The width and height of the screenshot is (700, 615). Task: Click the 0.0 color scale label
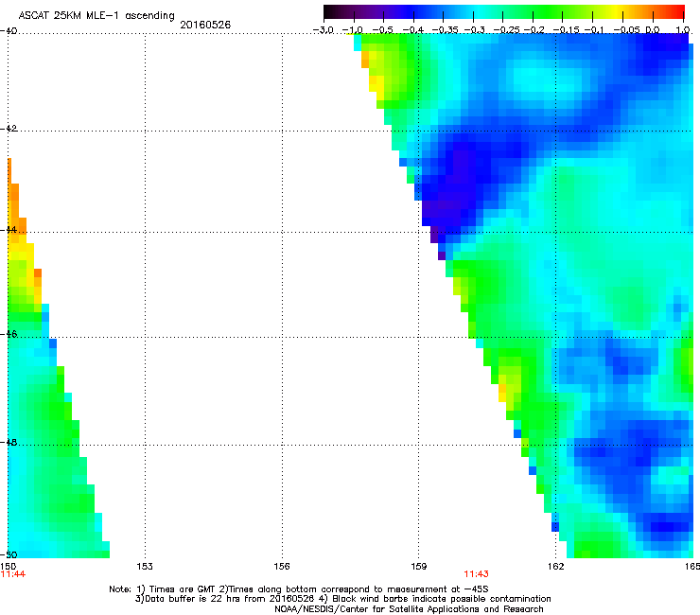(x=653, y=30)
